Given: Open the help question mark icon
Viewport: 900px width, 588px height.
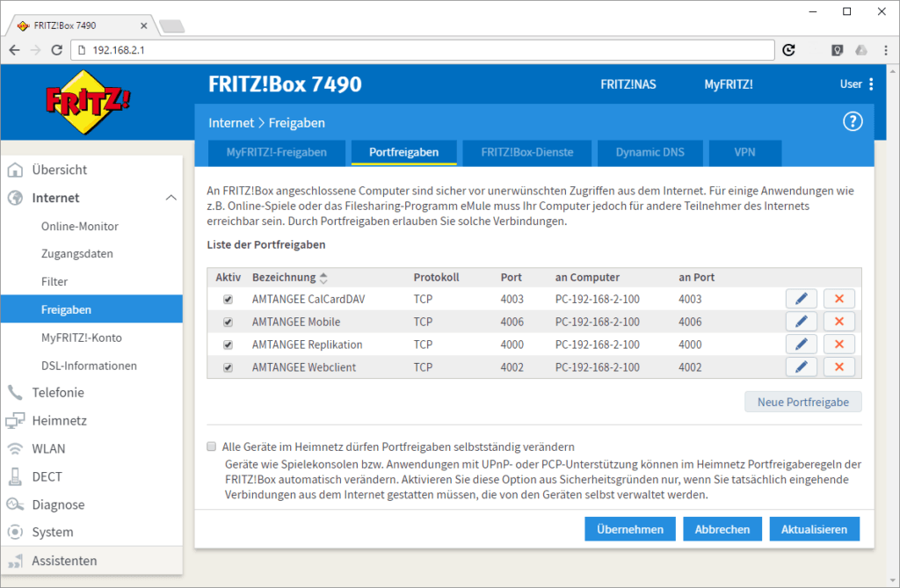Looking at the screenshot, I should [x=853, y=122].
